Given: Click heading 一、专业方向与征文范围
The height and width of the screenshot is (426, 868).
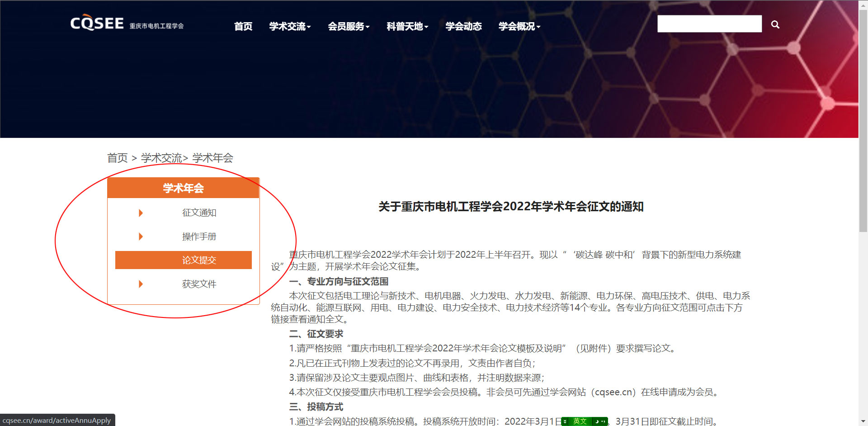Looking at the screenshot, I should pyautogui.click(x=339, y=281).
